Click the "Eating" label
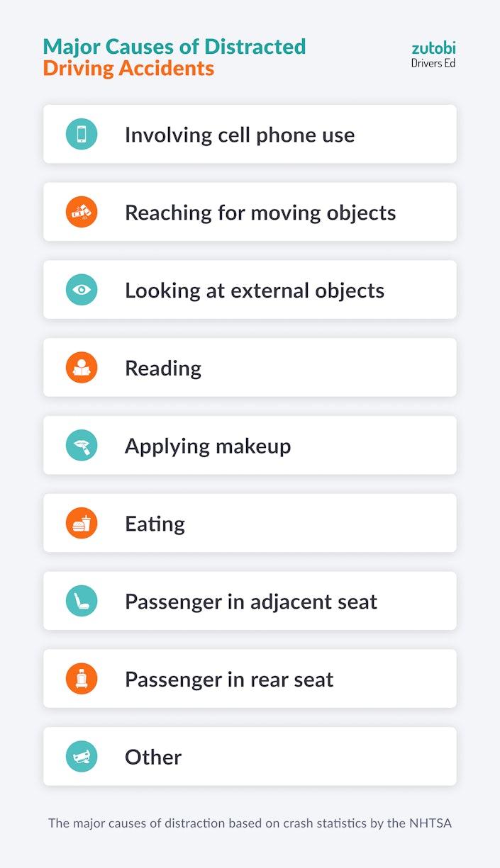 click(155, 524)
